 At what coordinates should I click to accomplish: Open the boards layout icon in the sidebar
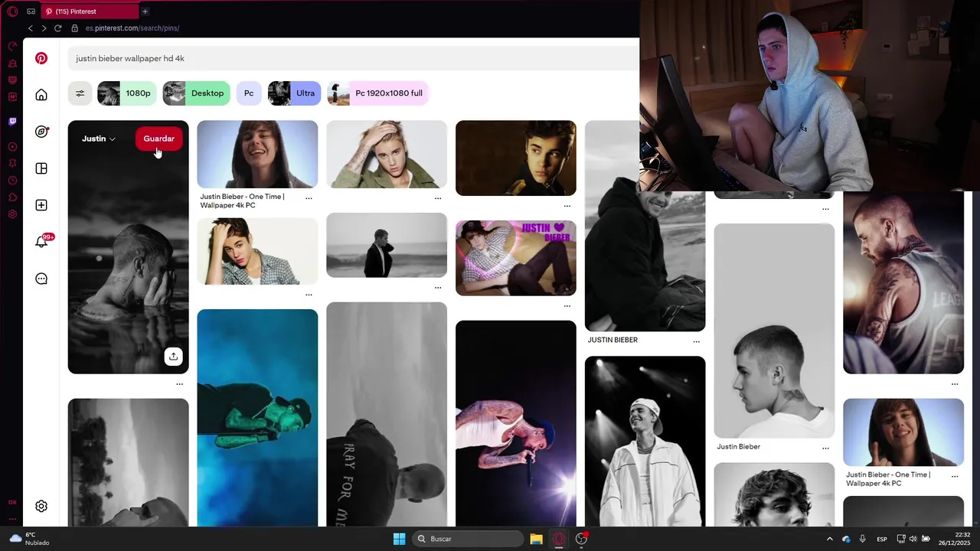click(x=41, y=168)
